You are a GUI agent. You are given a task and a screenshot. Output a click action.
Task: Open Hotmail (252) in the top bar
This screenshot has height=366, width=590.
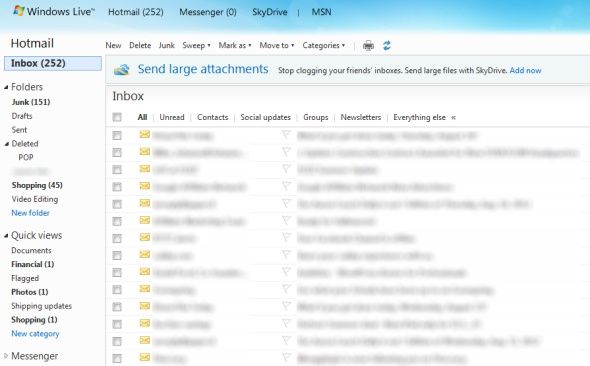click(136, 12)
